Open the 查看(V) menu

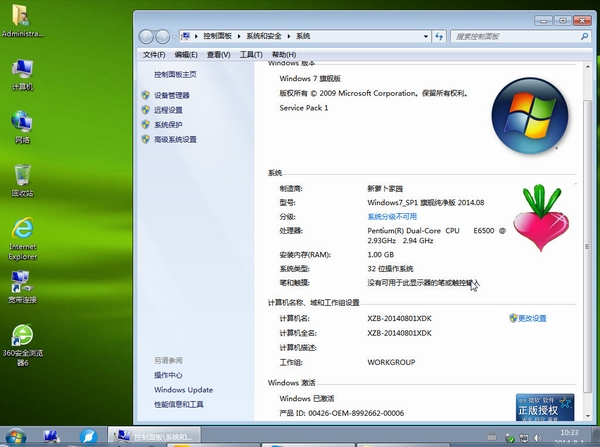(x=218, y=55)
